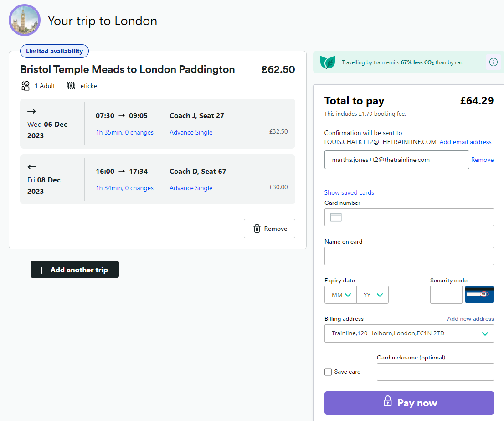
Task: Expand the Billing address dropdown
Action: 409,333
